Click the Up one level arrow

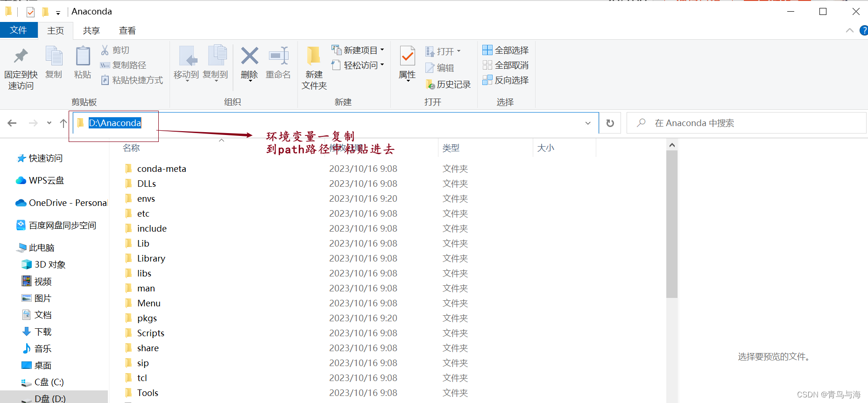(x=64, y=123)
